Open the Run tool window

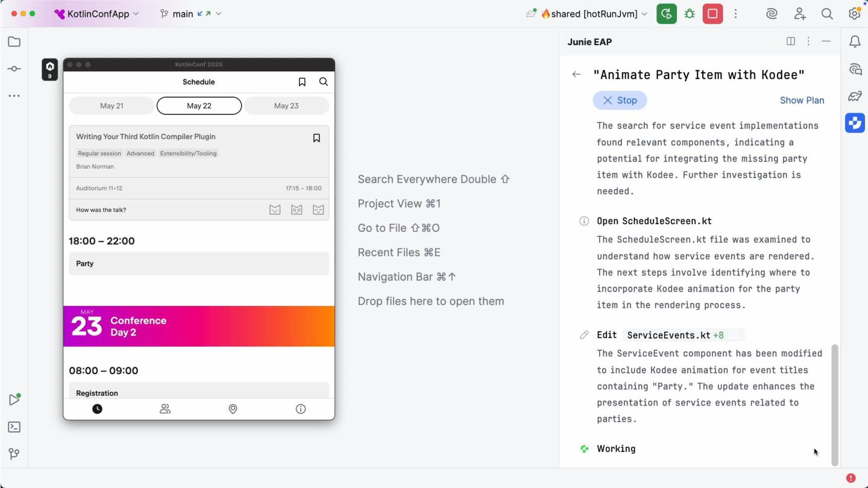click(x=14, y=399)
